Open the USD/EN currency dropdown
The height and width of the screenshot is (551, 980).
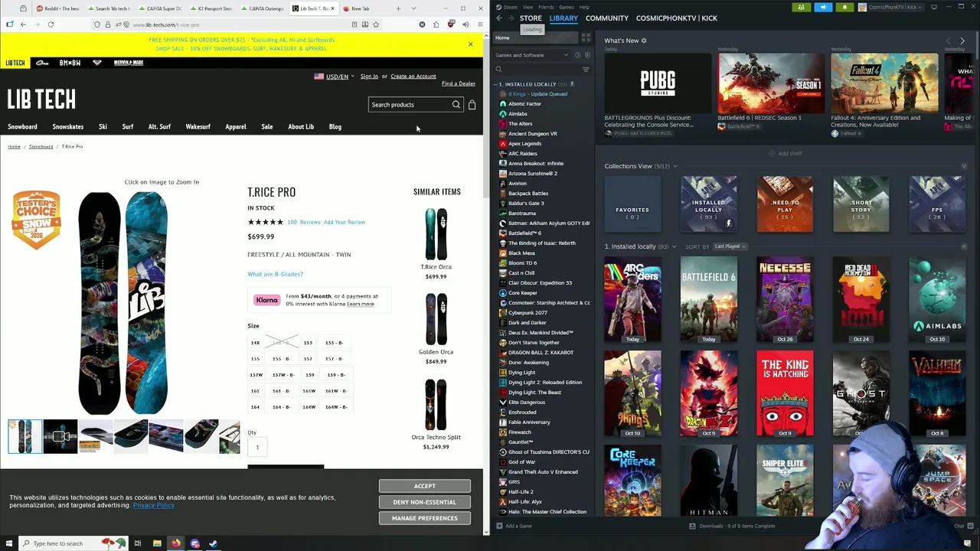(x=335, y=77)
